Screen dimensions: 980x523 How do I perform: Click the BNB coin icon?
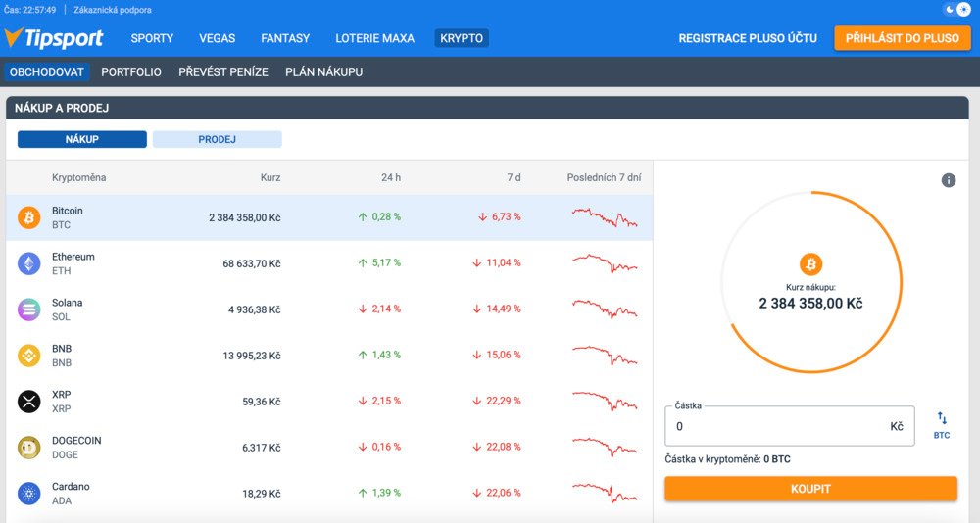29,356
